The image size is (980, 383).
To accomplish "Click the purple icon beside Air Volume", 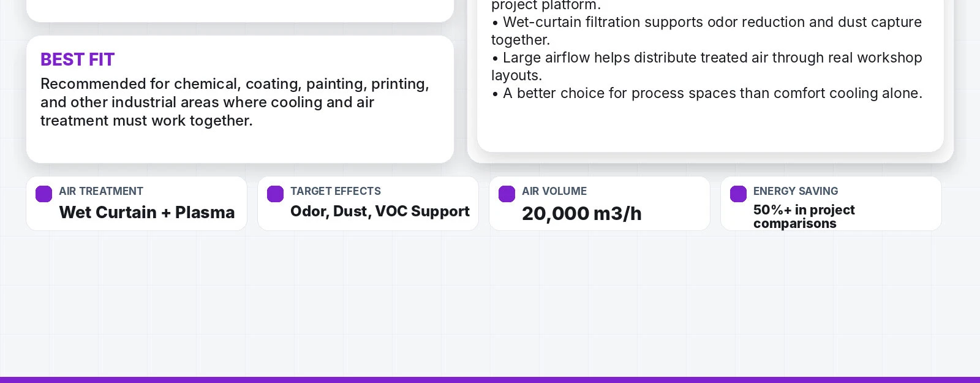I will (x=507, y=194).
